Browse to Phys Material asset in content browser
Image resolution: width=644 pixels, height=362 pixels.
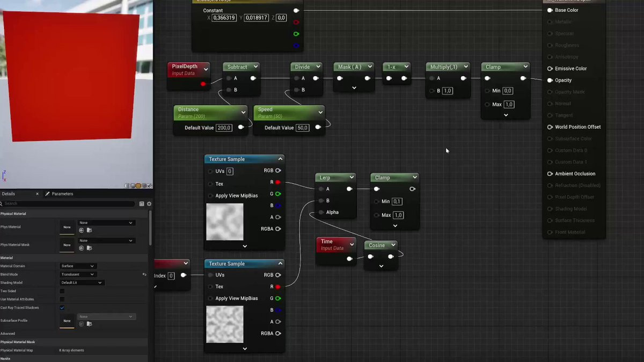click(89, 230)
